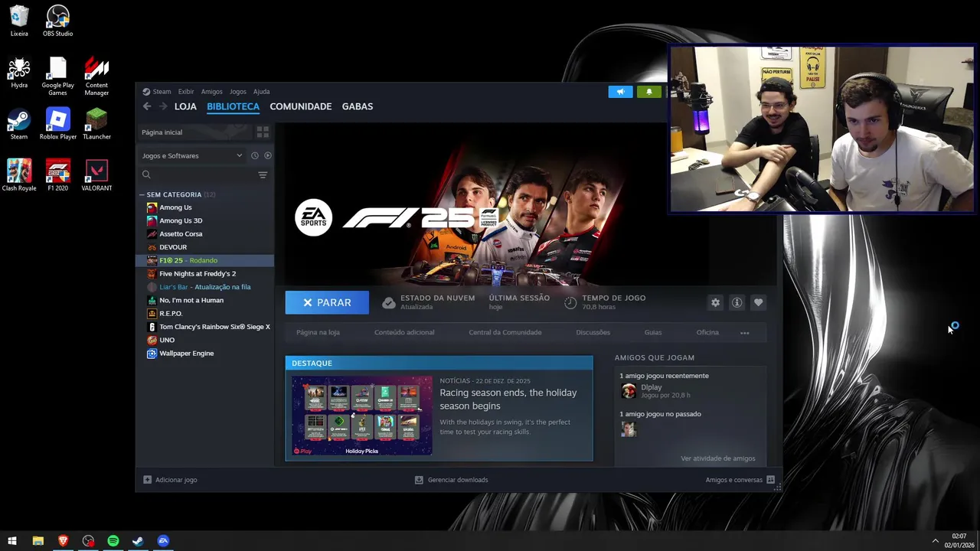Go to the COMUNIDADE tab
The image size is (980, 551).
[x=301, y=106]
